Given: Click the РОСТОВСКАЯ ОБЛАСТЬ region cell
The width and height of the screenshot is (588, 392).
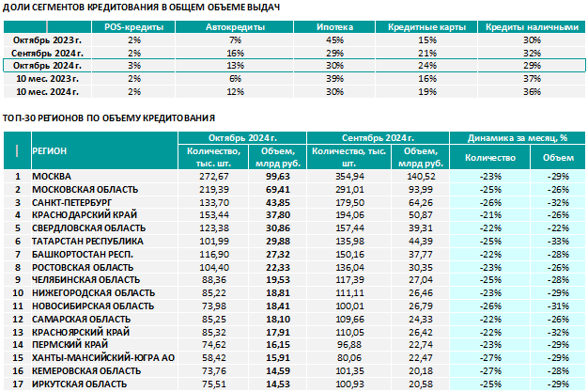Looking at the screenshot, I should pos(104,267).
